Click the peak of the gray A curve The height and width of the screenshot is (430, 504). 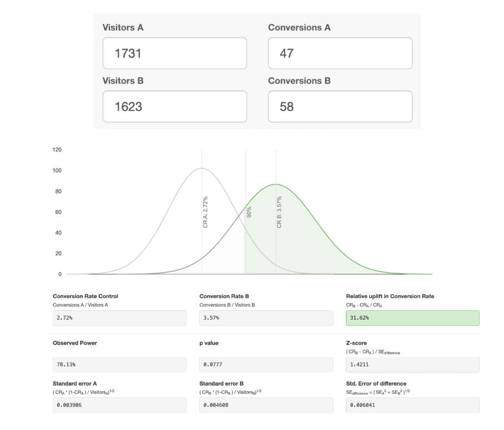(x=202, y=168)
